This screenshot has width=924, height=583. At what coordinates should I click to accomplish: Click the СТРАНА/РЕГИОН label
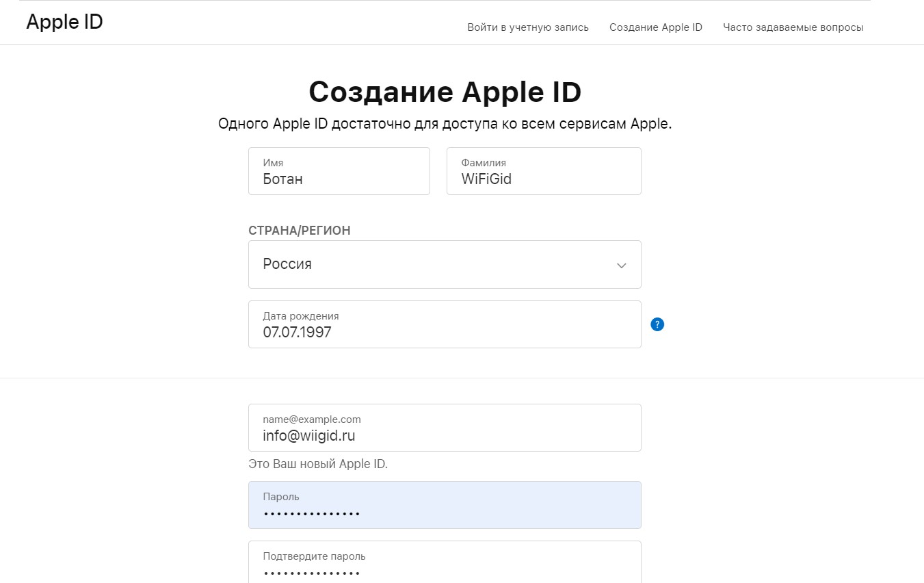pos(300,231)
